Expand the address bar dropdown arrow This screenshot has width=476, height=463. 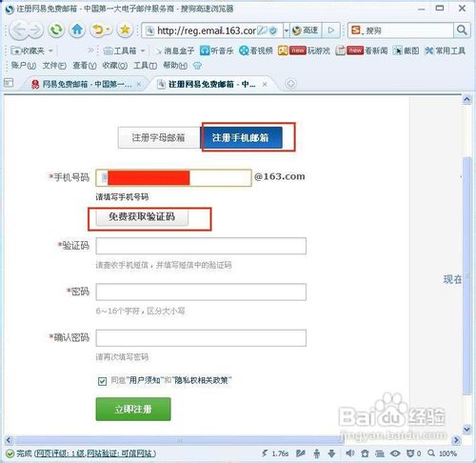[287, 30]
